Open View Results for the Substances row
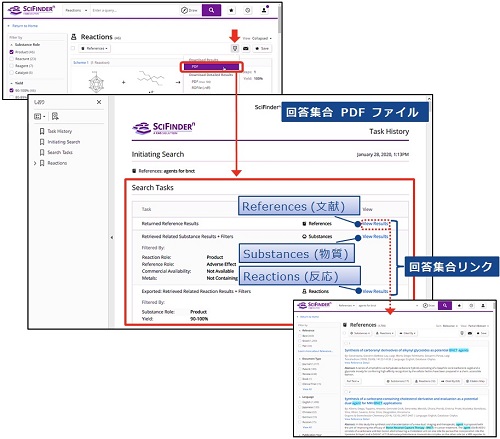Image resolution: width=500 pixels, height=439 pixels. pos(375,236)
